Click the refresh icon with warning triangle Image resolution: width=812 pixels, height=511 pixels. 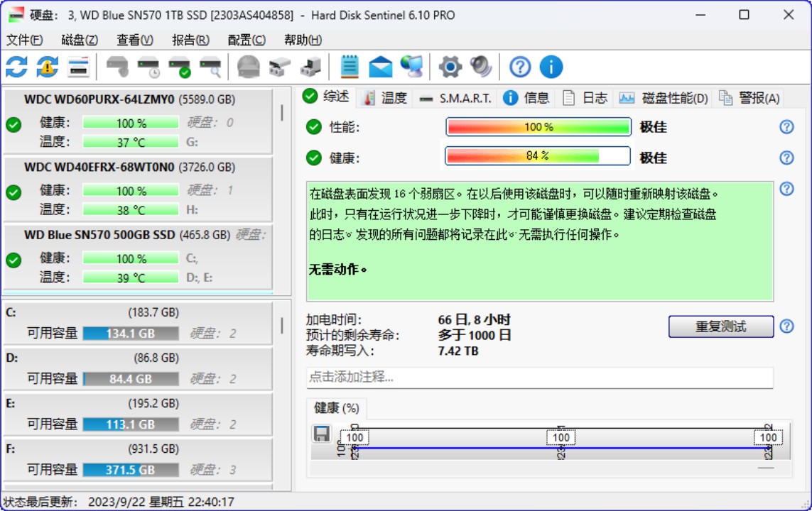tap(47, 67)
